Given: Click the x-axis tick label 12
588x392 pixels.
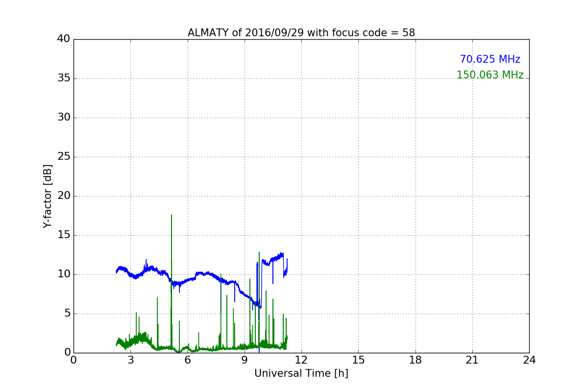Looking at the screenshot, I should click(x=301, y=360).
